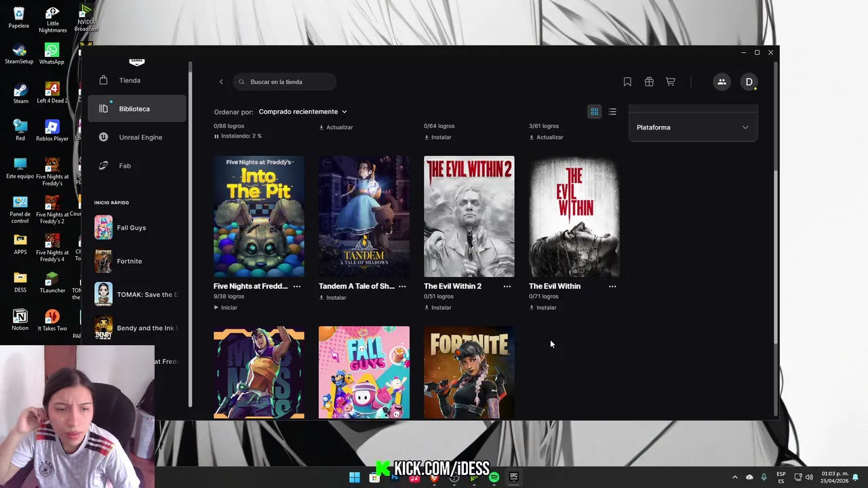Screen dimensions: 868x488
Task: Open Spotify from the taskbar
Action: (x=494, y=478)
